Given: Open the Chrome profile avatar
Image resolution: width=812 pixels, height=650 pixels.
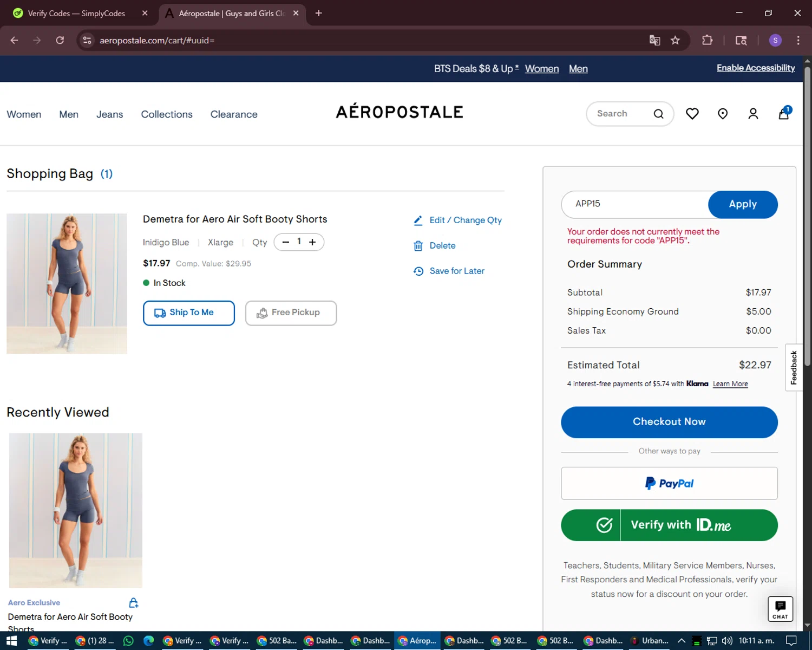Looking at the screenshot, I should (x=775, y=40).
